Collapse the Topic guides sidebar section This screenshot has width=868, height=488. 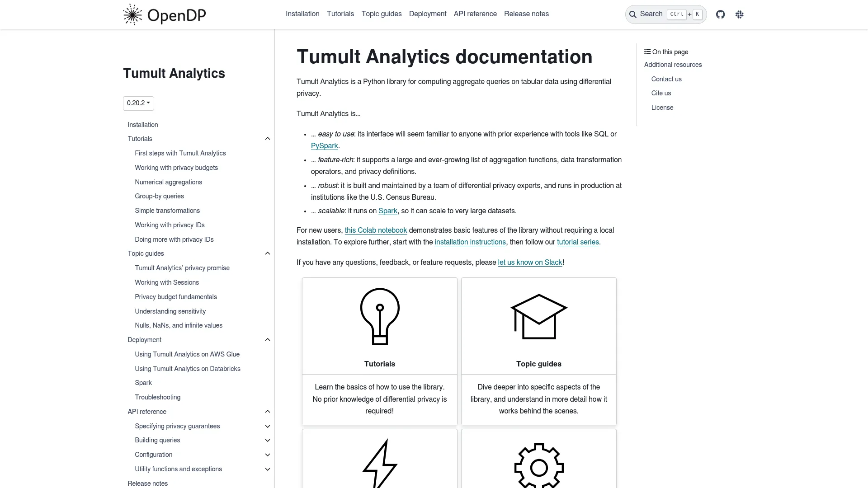click(268, 253)
